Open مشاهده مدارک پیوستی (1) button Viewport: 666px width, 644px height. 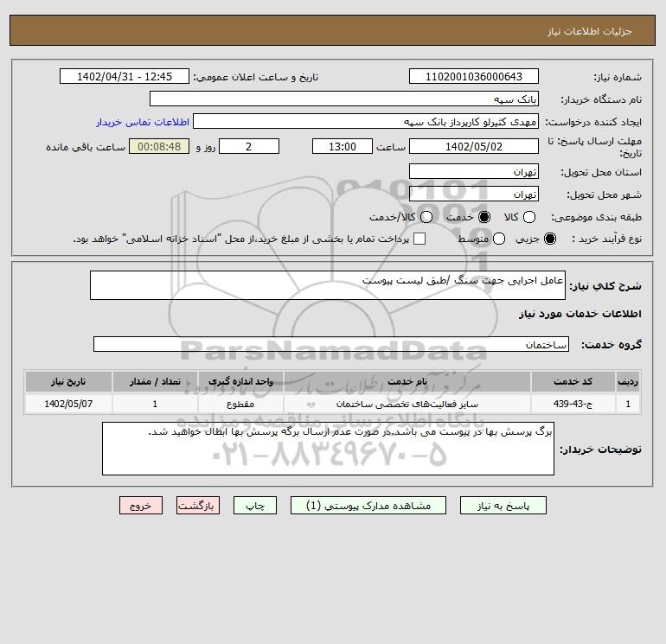click(368, 506)
